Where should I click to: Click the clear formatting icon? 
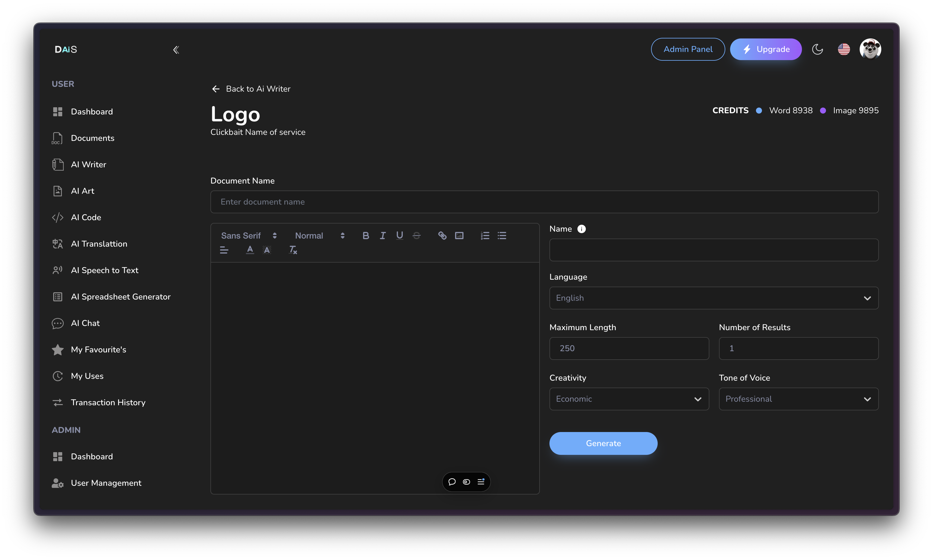293,250
